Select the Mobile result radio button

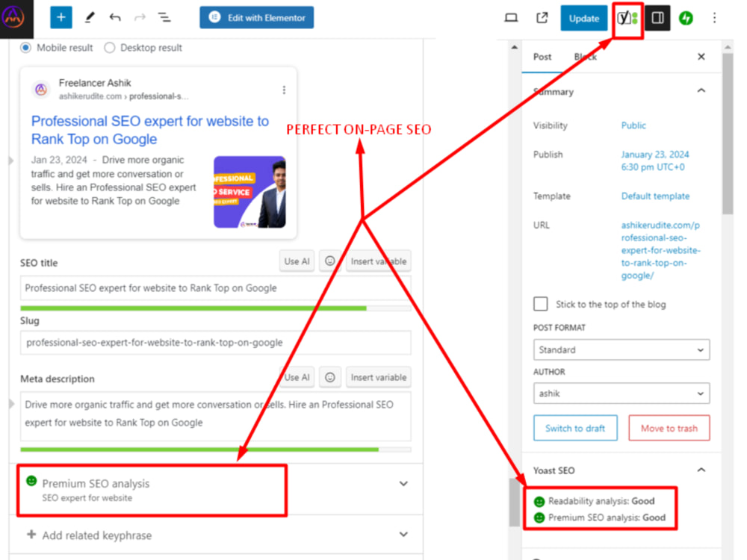(25, 48)
